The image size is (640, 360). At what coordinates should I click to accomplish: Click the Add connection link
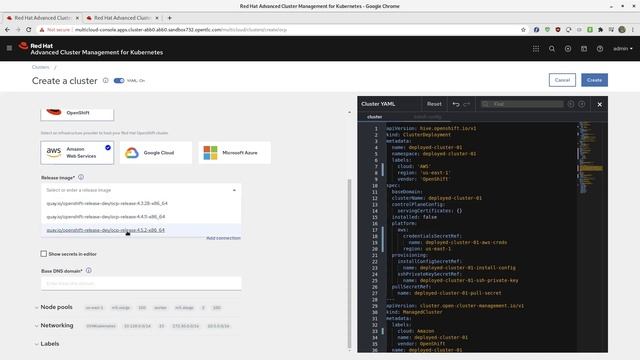point(223,238)
